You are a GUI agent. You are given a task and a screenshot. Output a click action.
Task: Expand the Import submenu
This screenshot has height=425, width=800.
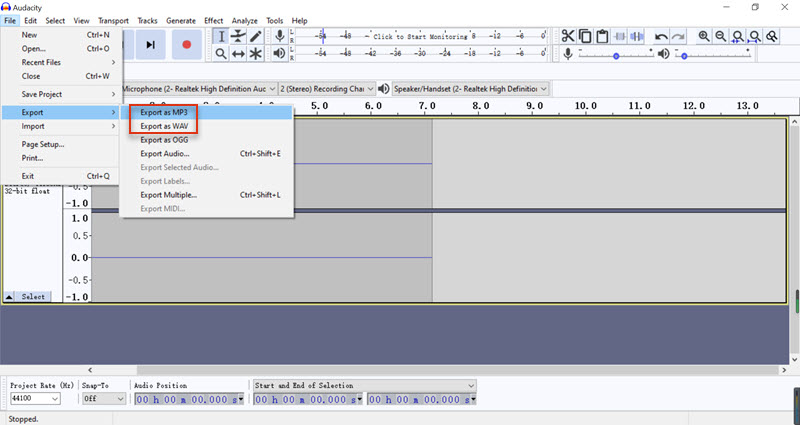coord(62,126)
